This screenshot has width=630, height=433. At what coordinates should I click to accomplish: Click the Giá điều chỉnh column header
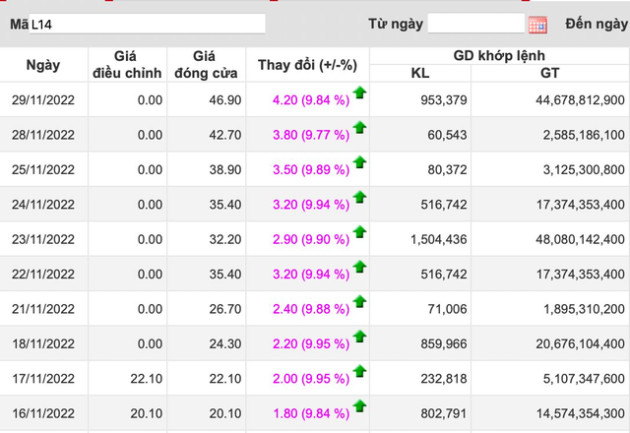(127, 65)
